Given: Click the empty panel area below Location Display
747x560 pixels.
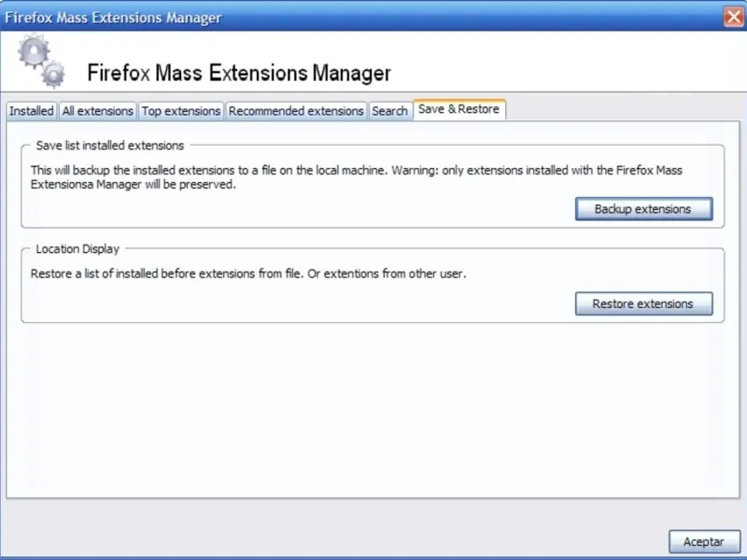Looking at the screenshot, I should pyautogui.click(x=373, y=411).
